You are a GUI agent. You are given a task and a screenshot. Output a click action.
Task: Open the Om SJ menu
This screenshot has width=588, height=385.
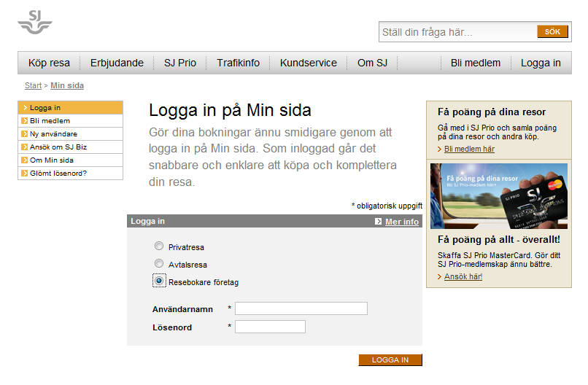tap(372, 63)
